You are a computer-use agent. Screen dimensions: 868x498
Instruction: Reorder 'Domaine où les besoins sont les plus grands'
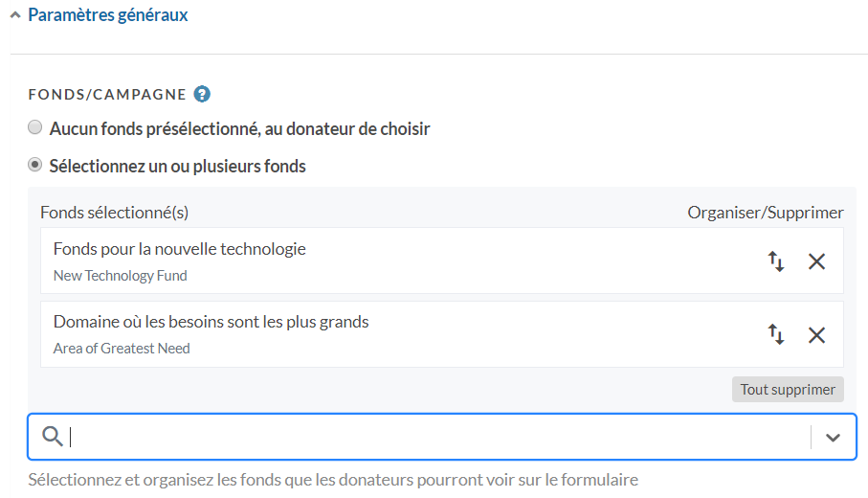(776, 334)
